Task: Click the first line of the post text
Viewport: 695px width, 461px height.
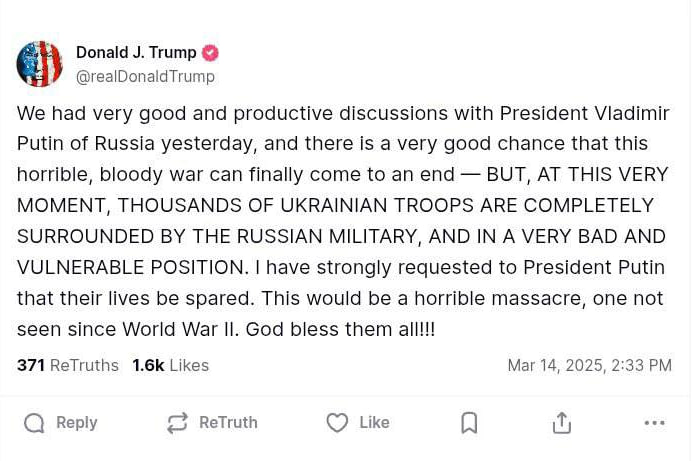Action: coord(343,113)
